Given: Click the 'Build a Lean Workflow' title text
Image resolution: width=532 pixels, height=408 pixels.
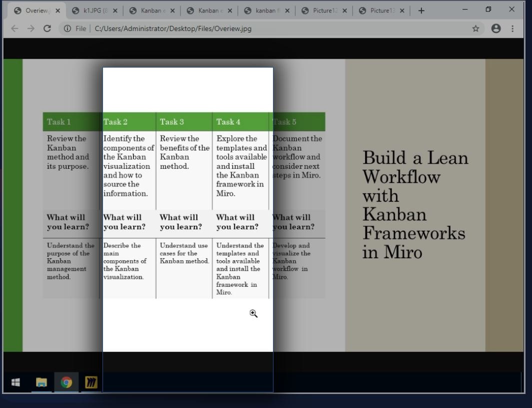Looking at the screenshot, I should pyautogui.click(x=415, y=205).
